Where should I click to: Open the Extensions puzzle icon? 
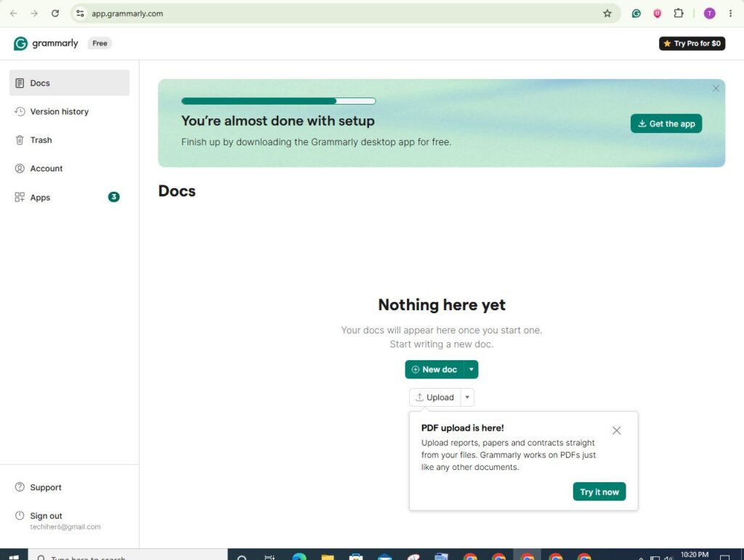point(679,13)
